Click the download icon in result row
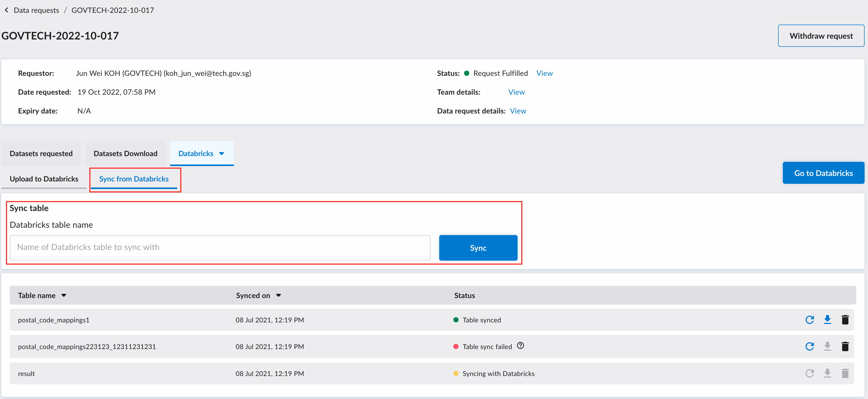The width and height of the screenshot is (868, 399). coord(827,373)
